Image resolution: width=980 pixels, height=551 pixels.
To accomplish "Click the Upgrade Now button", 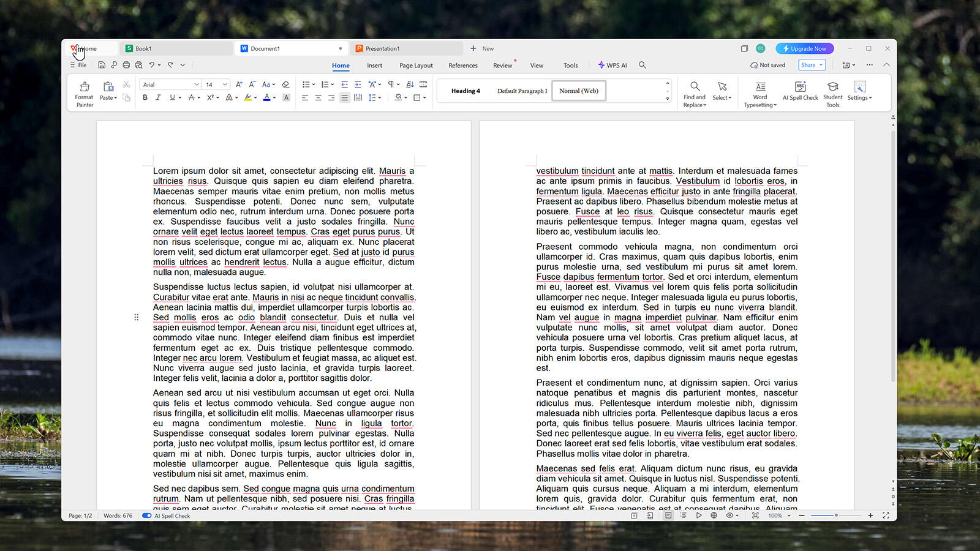I will [804, 48].
